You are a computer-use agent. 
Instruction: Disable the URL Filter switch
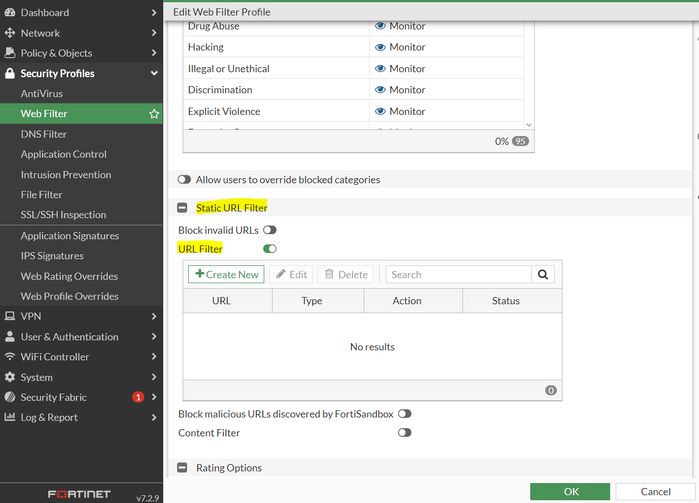point(270,249)
